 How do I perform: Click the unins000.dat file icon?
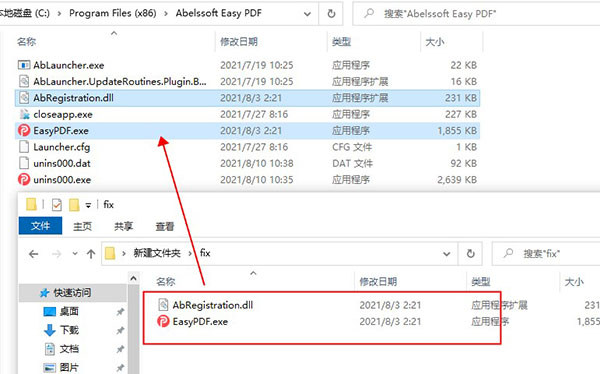(x=24, y=163)
